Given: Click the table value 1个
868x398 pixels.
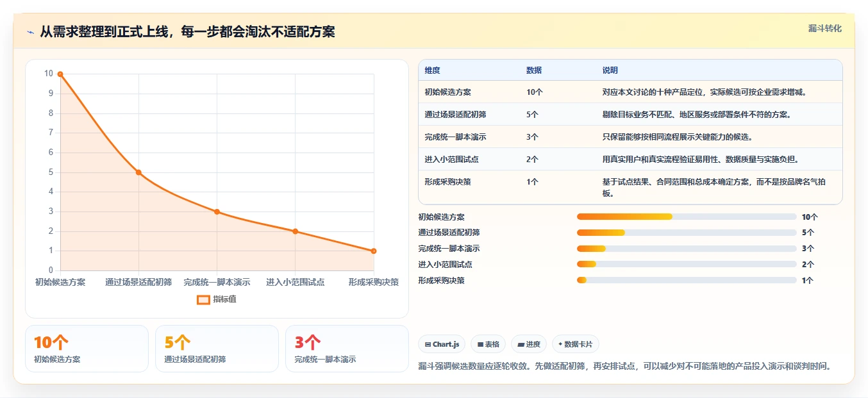Looking at the screenshot, I should pyautogui.click(x=533, y=182).
